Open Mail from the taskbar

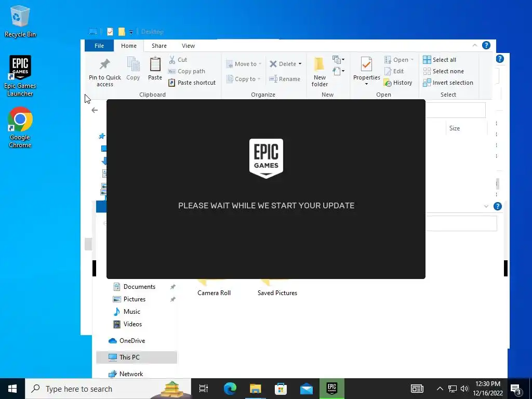coord(306,389)
